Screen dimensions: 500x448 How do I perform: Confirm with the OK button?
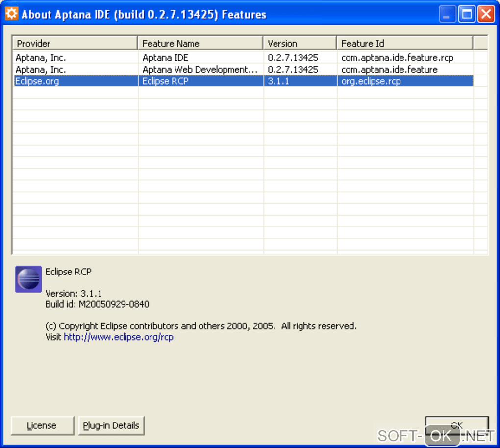click(457, 425)
